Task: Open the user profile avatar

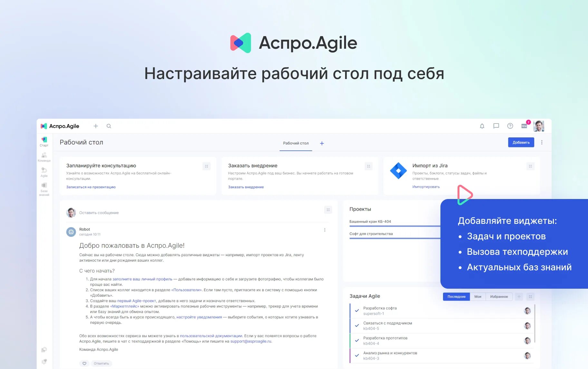Action: 539,126
